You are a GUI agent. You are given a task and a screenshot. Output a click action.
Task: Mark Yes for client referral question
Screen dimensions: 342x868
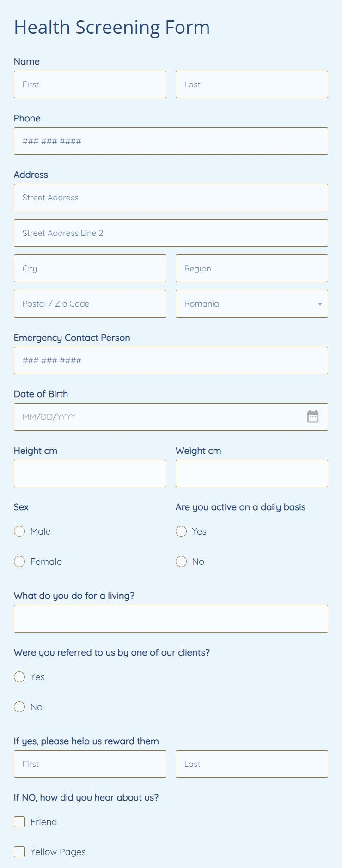[19, 677]
